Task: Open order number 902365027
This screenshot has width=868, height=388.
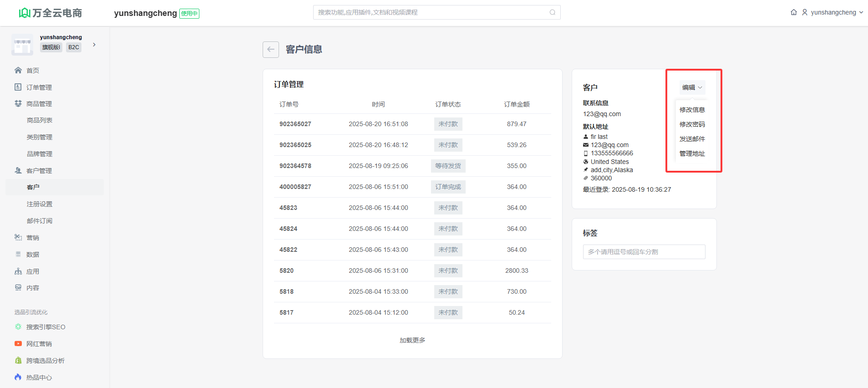Action: coord(295,124)
